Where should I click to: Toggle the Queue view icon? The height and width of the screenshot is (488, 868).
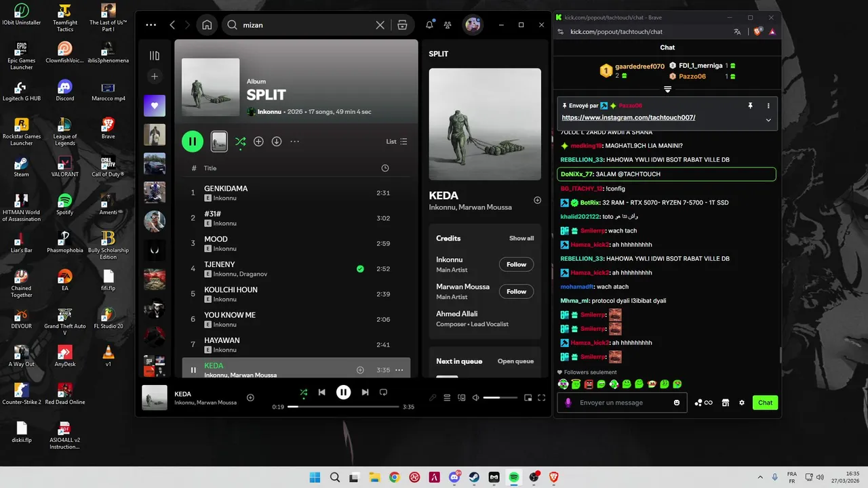[x=447, y=398]
